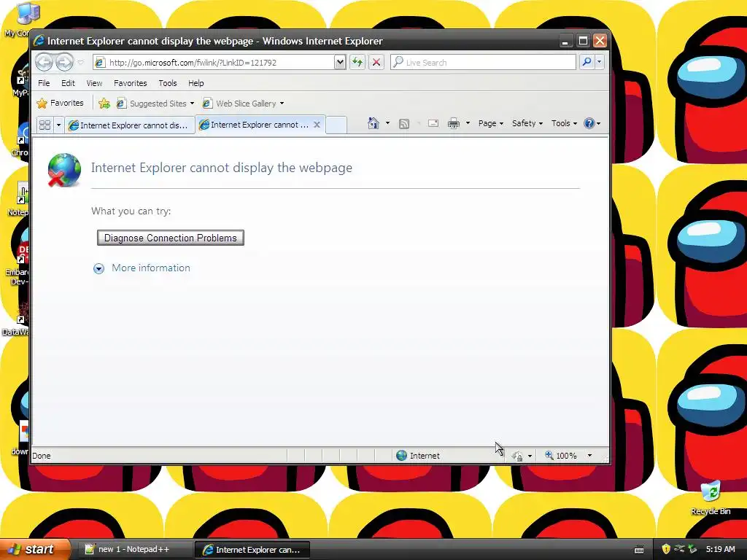747x560 pixels.
Task: Switch to first 'Internet Explorer cannot dis...' tab
Action: point(130,125)
